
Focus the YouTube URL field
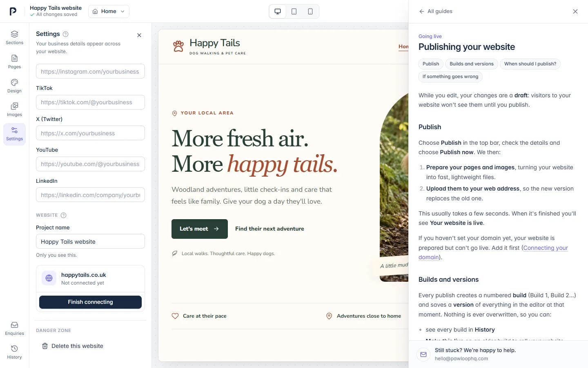[x=90, y=164]
